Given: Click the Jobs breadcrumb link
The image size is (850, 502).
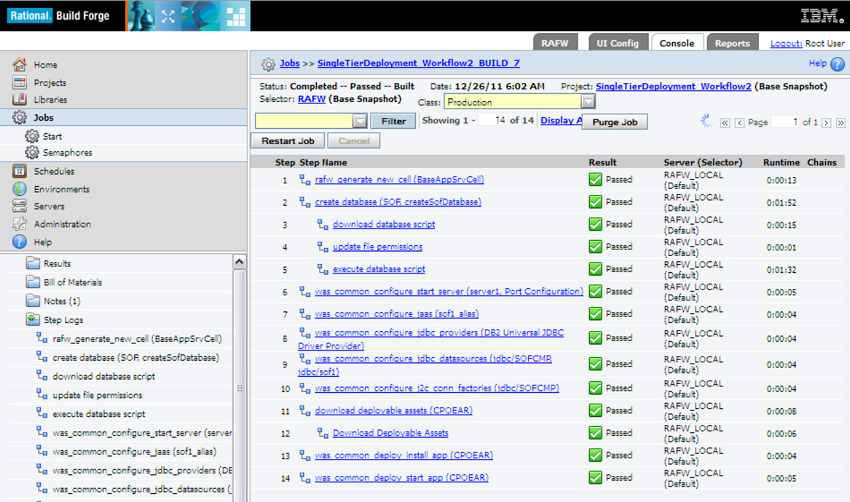Looking at the screenshot, I should [289, 63].
